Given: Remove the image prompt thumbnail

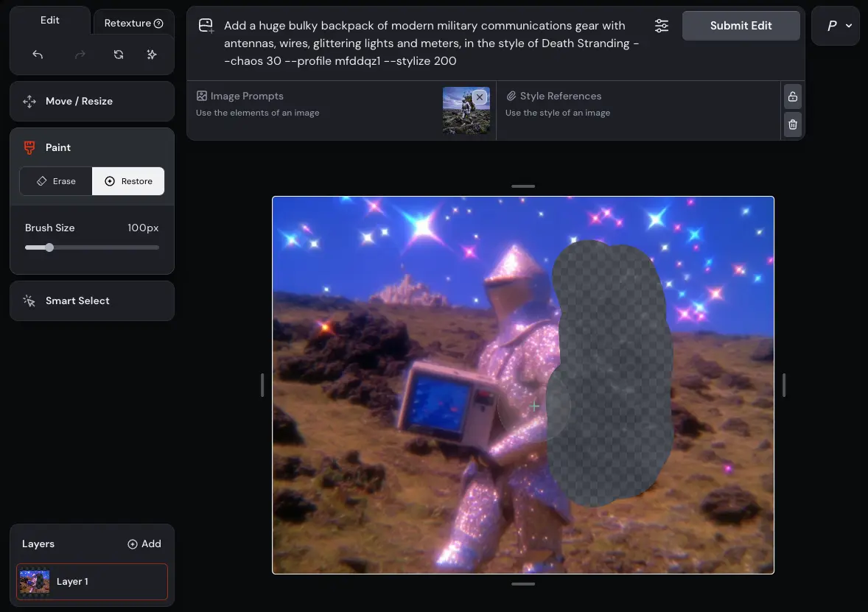Looking at the screenshot, I should coord(480,97).
